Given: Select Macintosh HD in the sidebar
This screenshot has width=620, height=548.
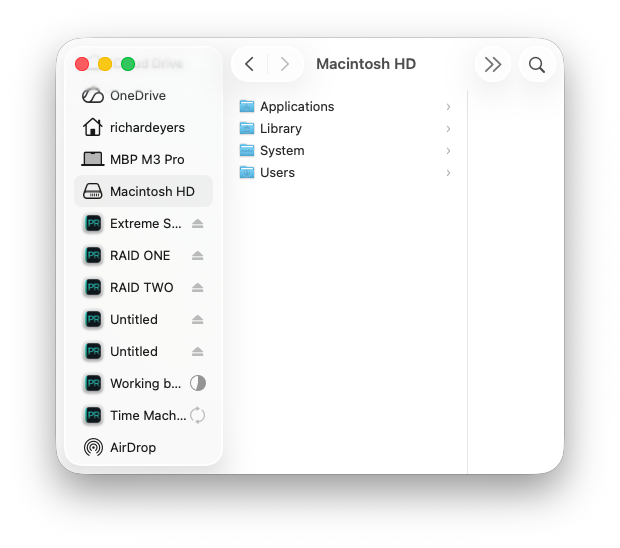Looking at the screenshot, I should click(143, 191).
